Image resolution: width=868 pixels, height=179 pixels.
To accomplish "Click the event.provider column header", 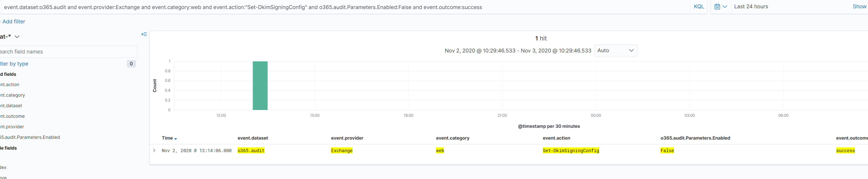I will pos(347,138).
